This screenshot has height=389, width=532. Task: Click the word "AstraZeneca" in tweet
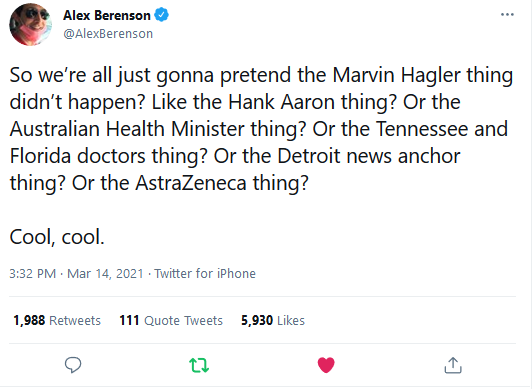[191, 183]
